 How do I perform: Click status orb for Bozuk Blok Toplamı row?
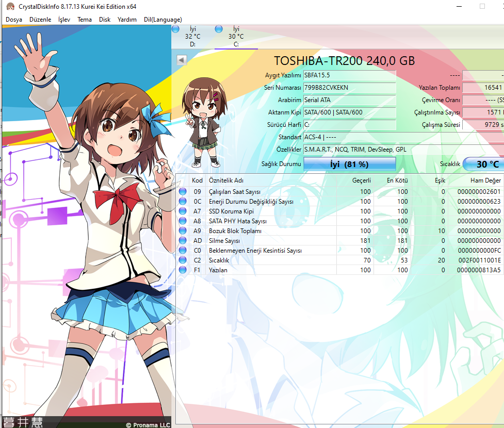[x=183, y=231]
